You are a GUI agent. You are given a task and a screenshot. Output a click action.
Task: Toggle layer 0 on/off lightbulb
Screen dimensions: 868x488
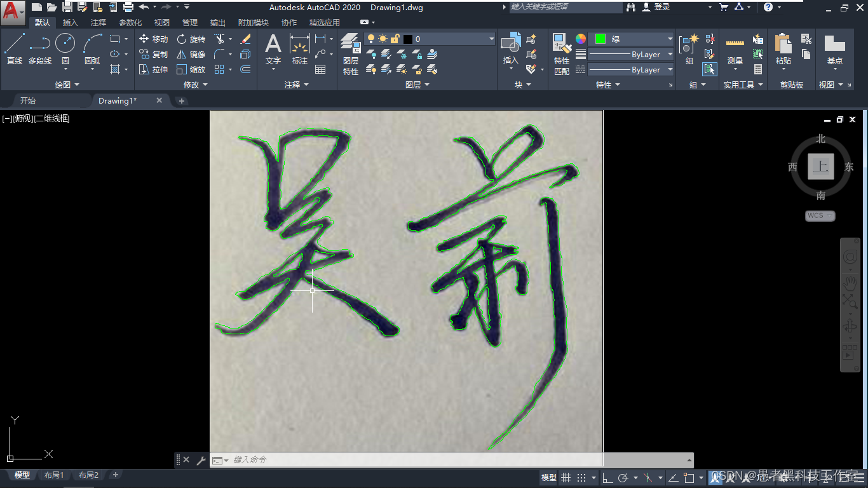pyautogui.click(x=372, y=39)
